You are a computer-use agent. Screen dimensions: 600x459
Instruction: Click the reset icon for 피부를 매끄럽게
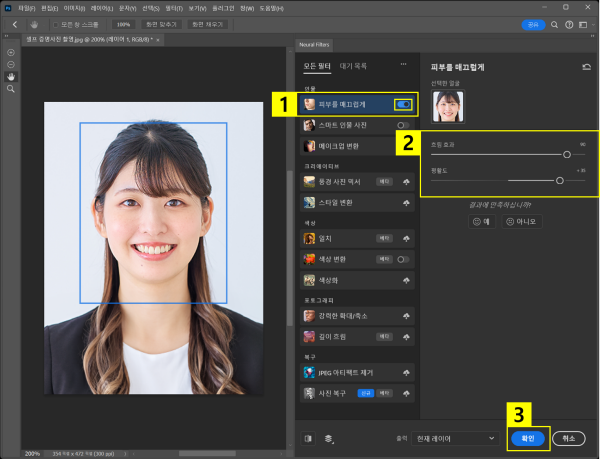585,67
